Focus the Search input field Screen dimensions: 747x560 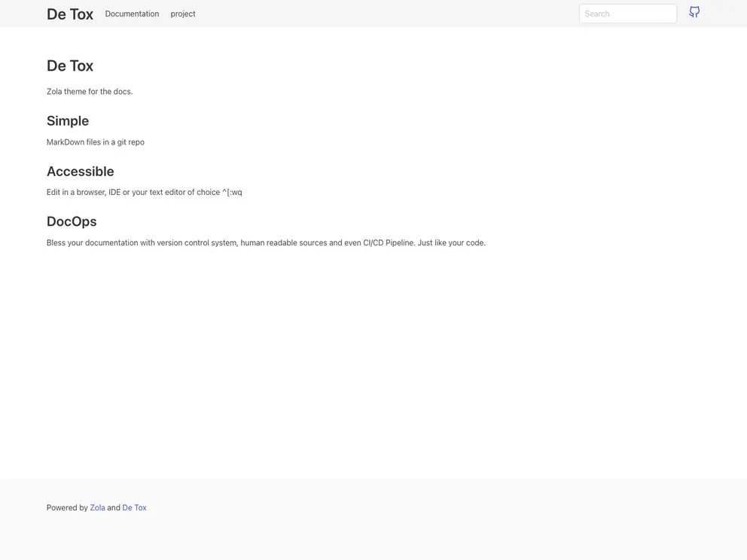pos(627,14)
